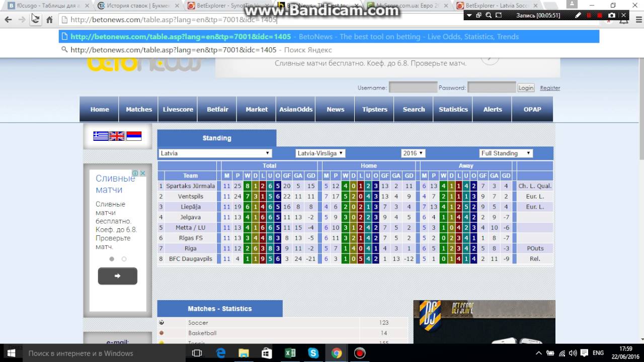Select the Yandex search suggestion
Viewport: 644px width, 362px height.
pyautogui.click(x=329, y=50)
